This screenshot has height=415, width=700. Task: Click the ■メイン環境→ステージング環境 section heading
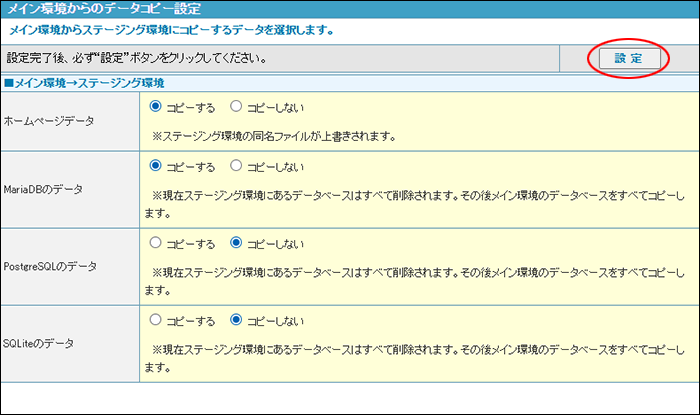pos(85,82)
